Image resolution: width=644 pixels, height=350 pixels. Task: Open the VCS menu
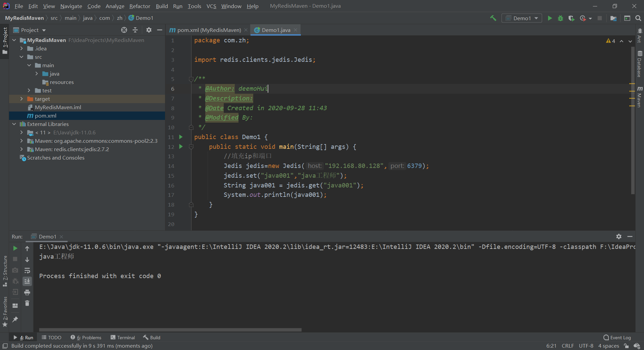click(x=211, y=6)
